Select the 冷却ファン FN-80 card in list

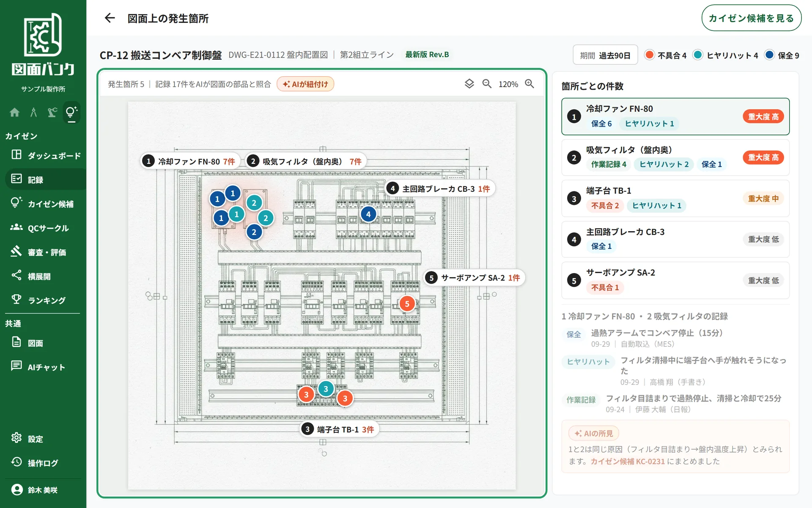tap(675, 116)
